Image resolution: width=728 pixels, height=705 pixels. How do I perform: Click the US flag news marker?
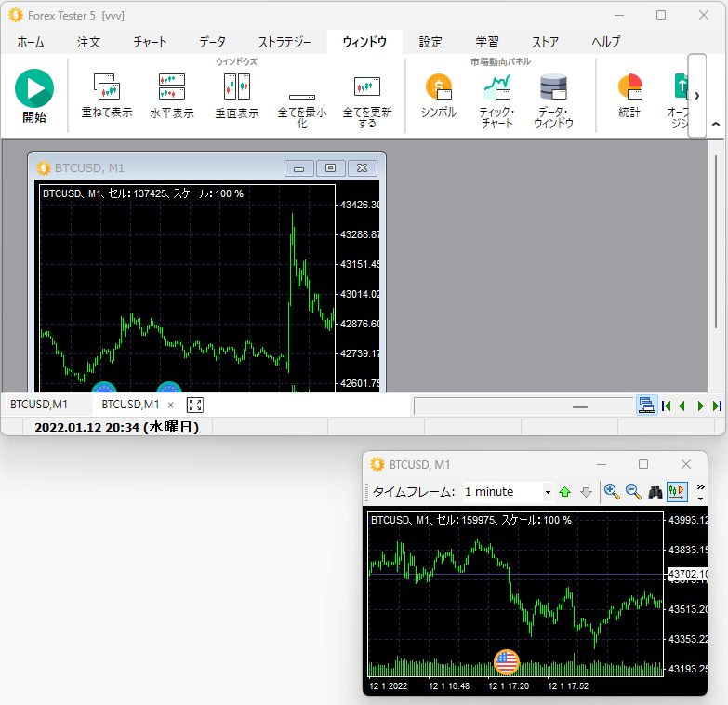click(x=507, y=662)
